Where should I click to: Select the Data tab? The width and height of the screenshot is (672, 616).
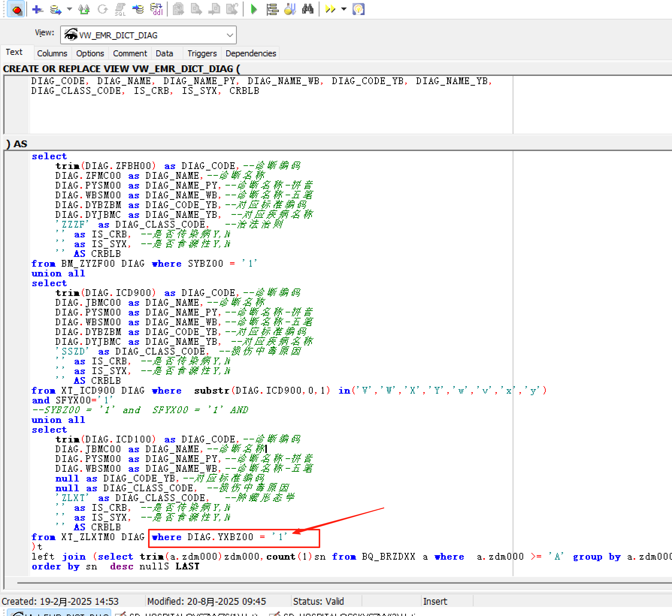point(164,53)
